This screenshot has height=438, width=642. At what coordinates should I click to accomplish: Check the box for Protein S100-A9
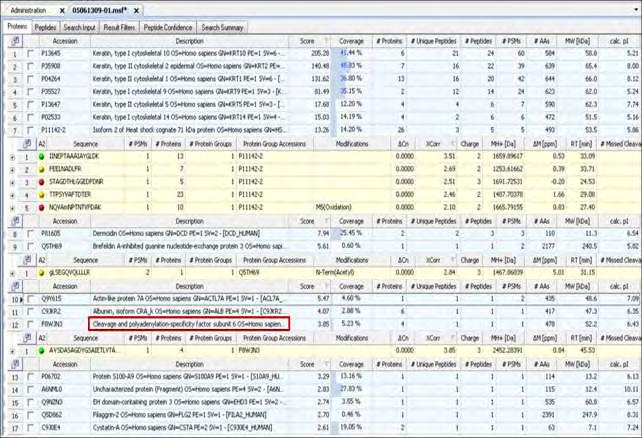click(30, 376)
